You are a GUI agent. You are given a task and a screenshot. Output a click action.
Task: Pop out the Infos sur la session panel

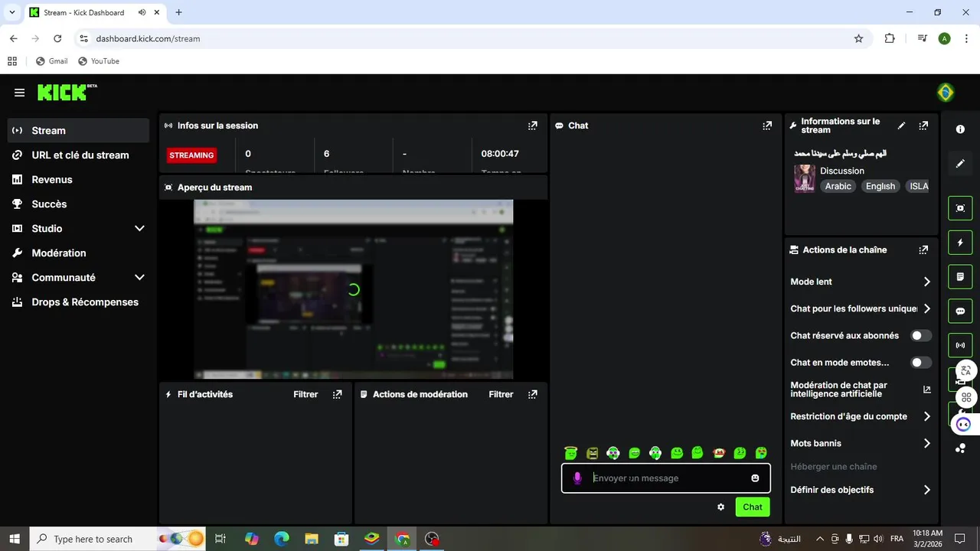(533, 126)
